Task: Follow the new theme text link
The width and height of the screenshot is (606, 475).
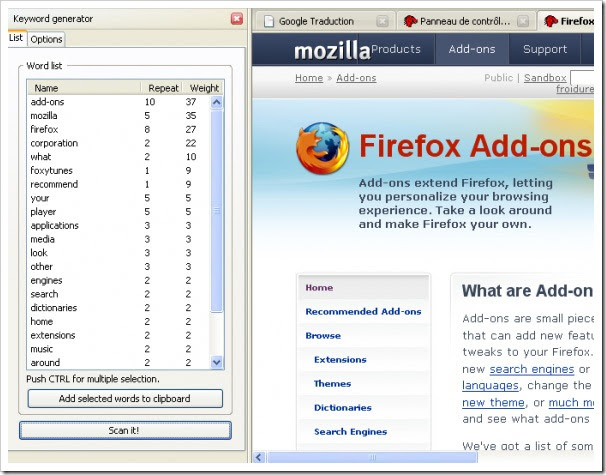Action: (x=494, y=403)
